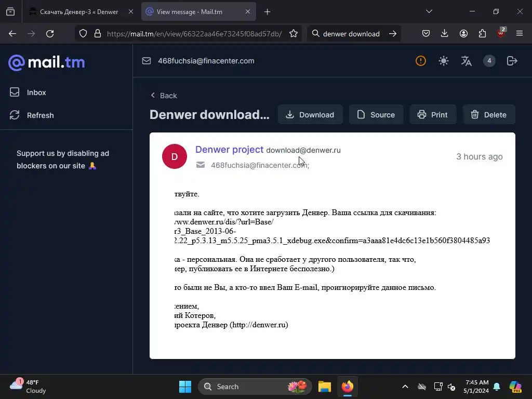The height and width of the screenshot is (399, 532).
Task: Open the Windows weather widget
Action: [28, 387]
